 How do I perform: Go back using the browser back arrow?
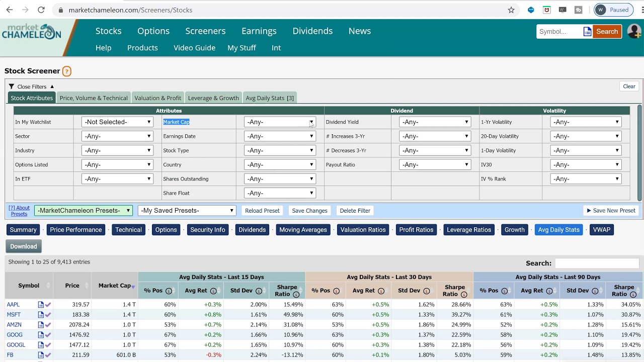tap(10, 10)
